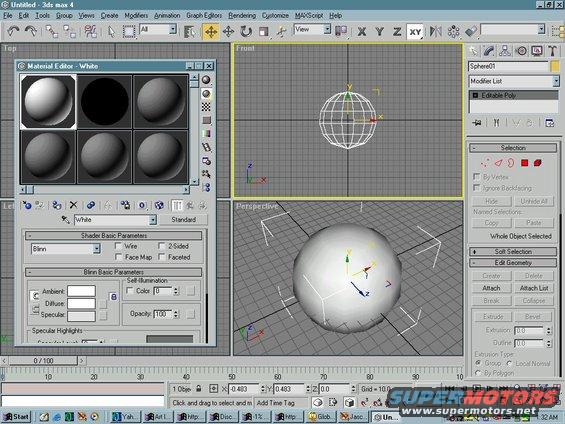Open the Modifiers menu
The height and width of the screenshot is (424, 565).
click(136, 15)
